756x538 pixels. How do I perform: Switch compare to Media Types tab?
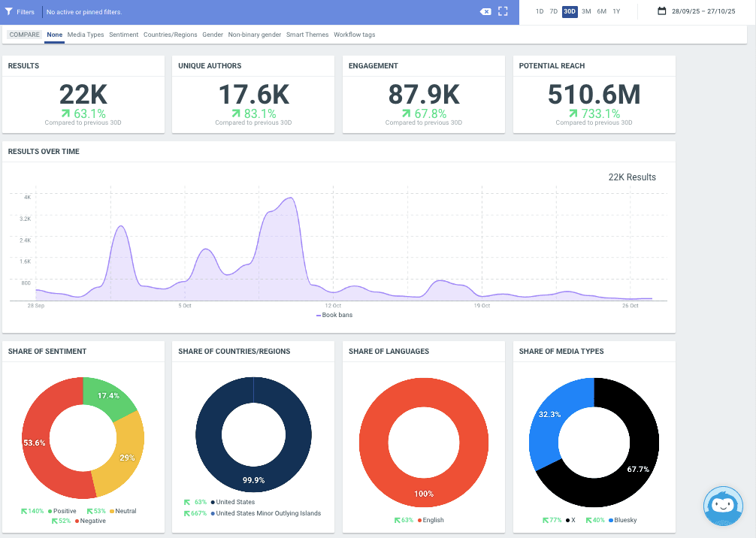click(86, 35)
